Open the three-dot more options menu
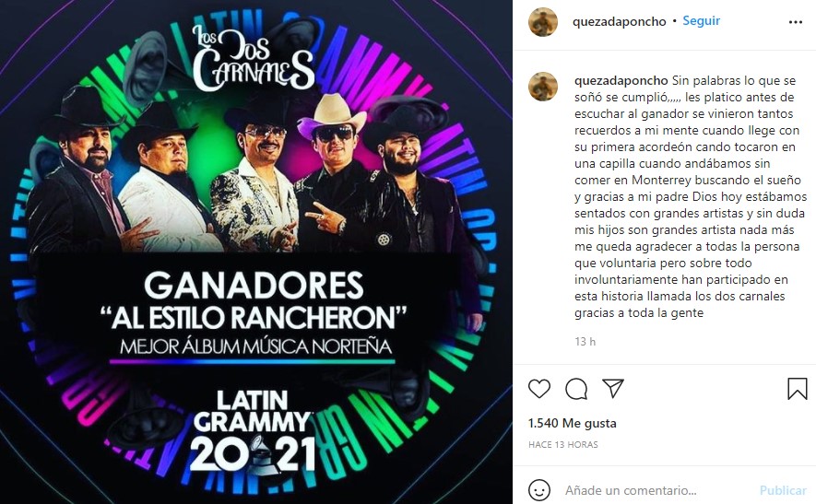 pyautogui.click(x=795, y=22)
